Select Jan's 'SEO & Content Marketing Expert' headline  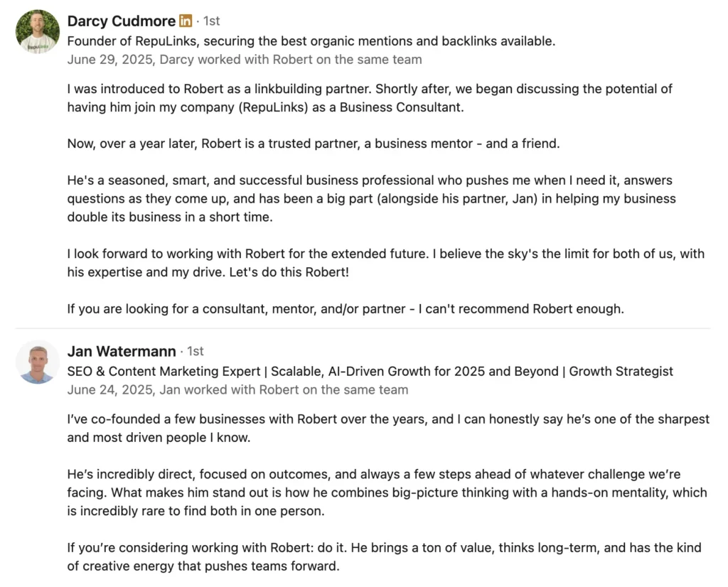pos(370,371)
